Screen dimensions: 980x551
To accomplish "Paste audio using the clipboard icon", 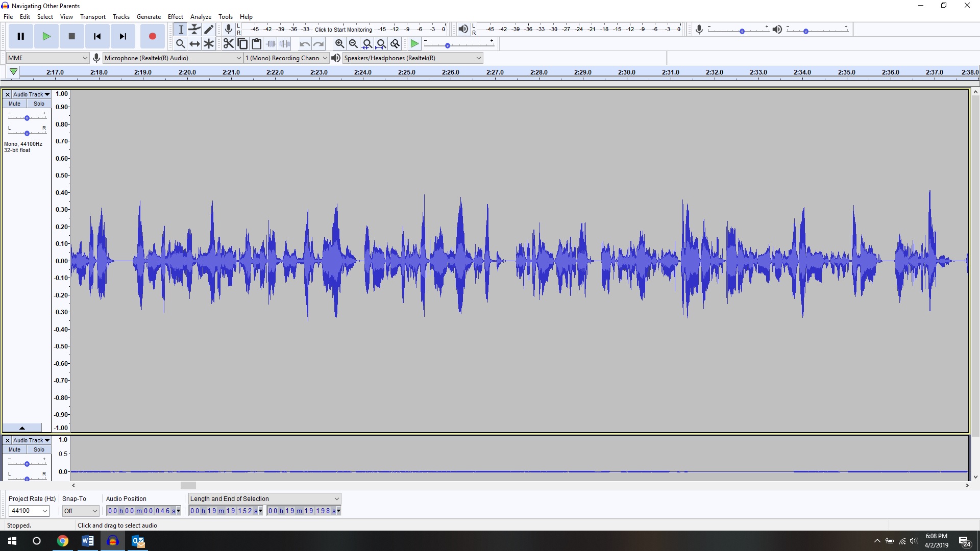I will [x=257, y=43].
